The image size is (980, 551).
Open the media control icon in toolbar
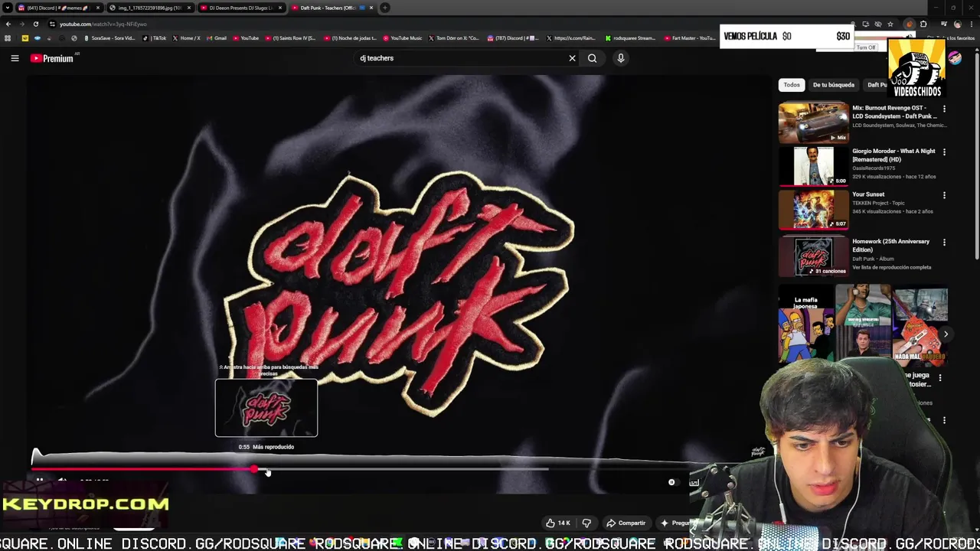click(943, 24)
